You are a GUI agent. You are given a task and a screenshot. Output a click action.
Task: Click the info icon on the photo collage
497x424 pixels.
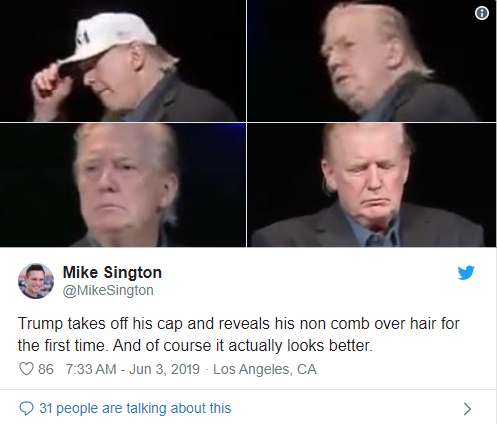coord(482,13)
